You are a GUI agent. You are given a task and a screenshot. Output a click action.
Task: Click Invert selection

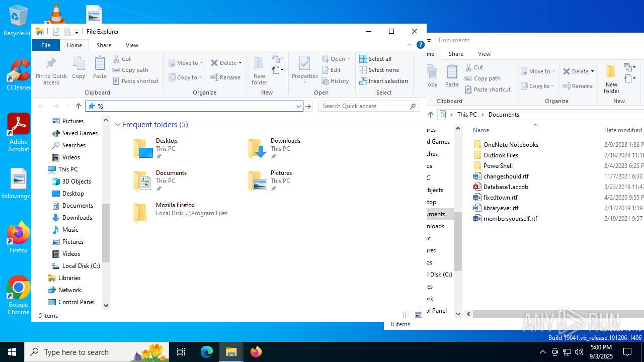[383, 81]
